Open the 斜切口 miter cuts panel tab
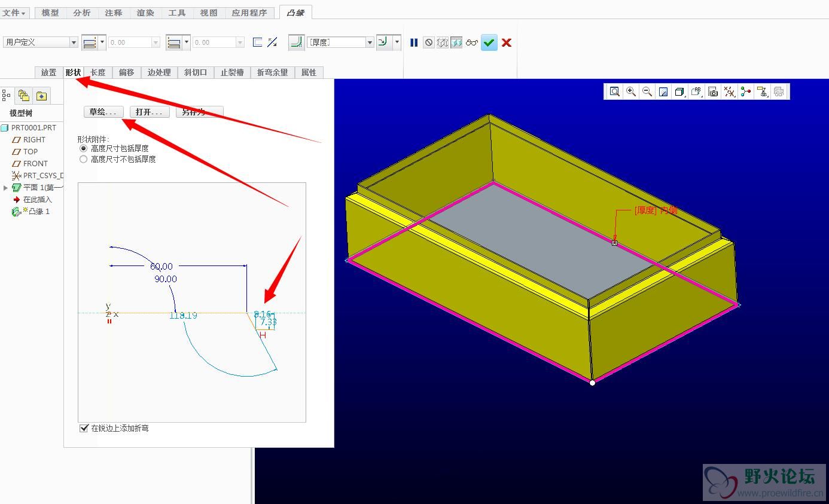 196,72
